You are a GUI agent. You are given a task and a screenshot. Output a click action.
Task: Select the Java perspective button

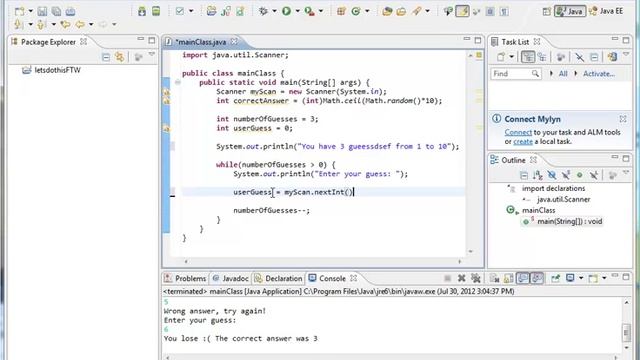tap(570, 11)
